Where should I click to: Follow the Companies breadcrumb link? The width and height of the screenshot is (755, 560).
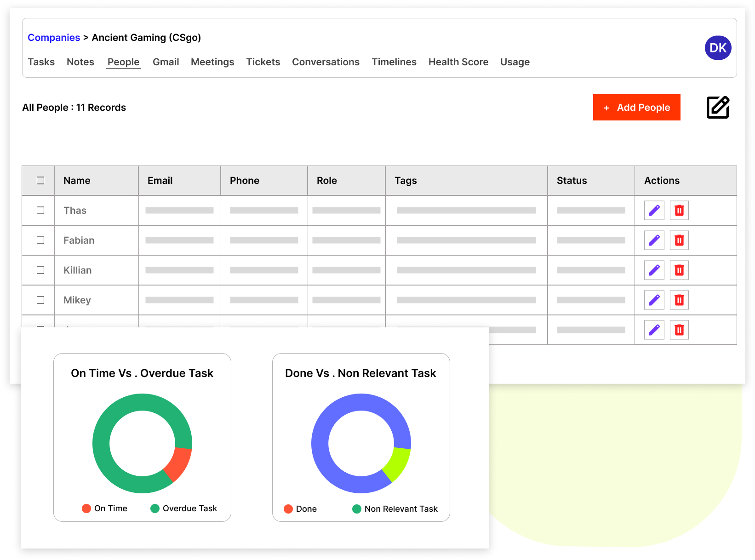point(54,38)
